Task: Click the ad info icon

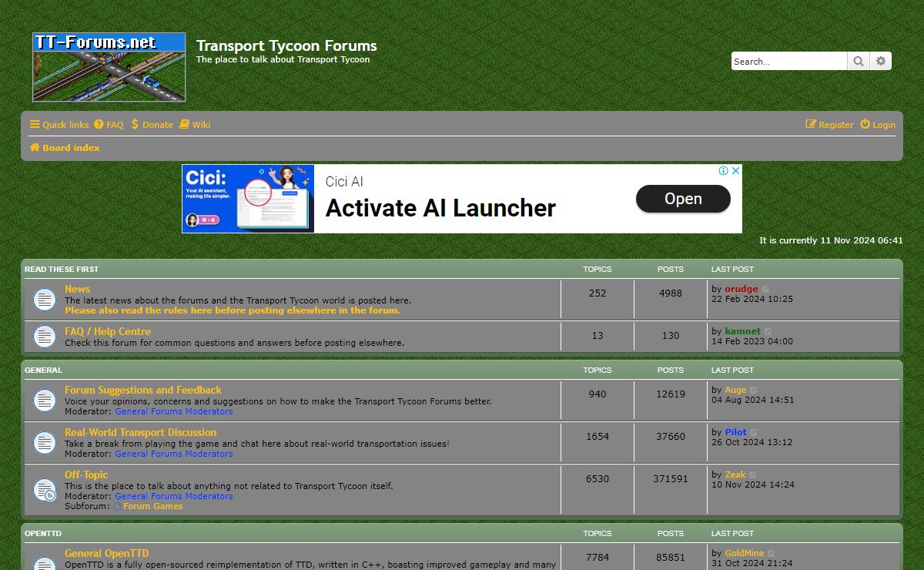Action: pos(724,171)
